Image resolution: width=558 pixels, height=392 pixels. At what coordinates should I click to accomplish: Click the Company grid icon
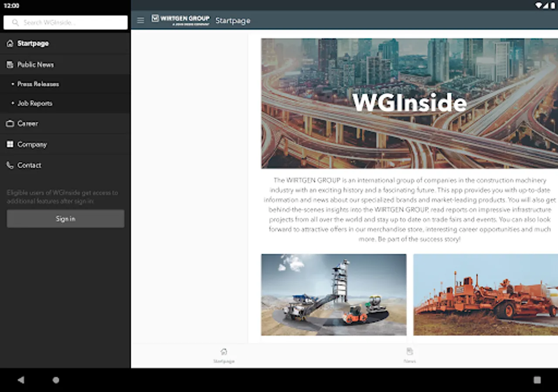(x=10, y=144)
